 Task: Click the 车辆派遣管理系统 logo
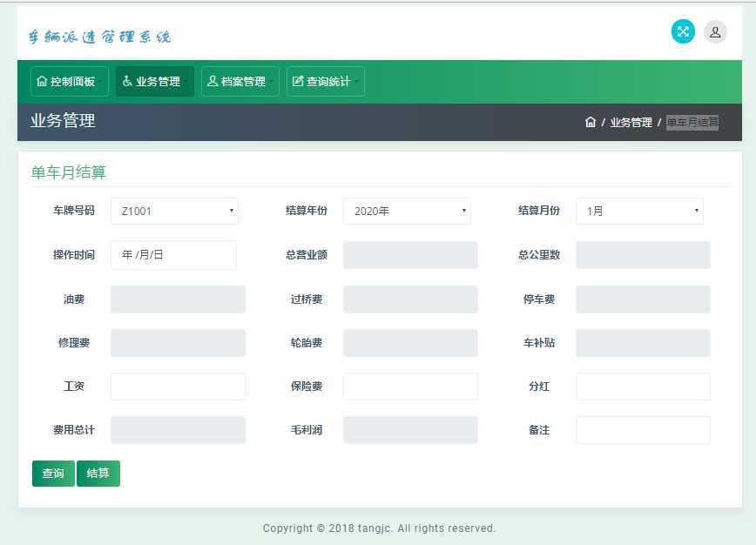coord(99,37)
